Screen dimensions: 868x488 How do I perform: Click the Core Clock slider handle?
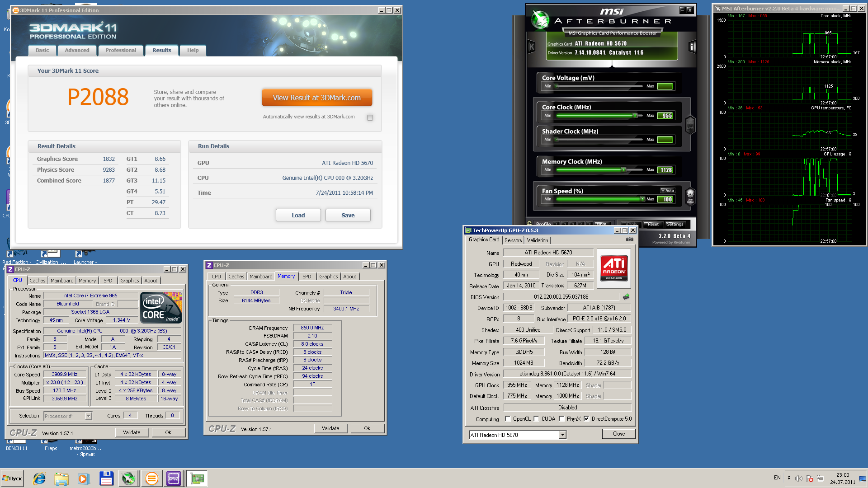pos(635,116)
